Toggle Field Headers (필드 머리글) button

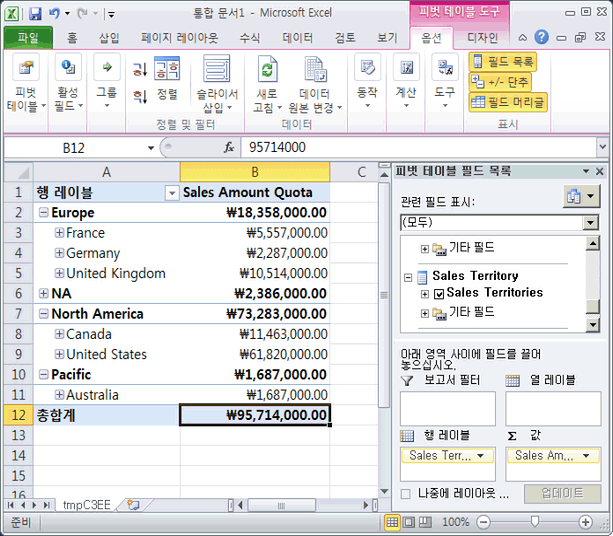pyautogui.click(x=508, y=102)
